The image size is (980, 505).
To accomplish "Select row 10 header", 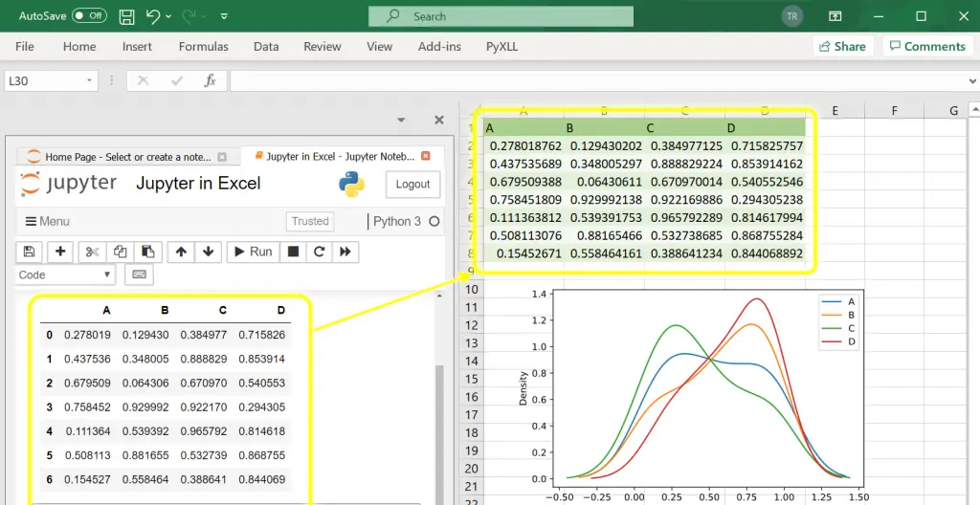I will tap(471, 290).
